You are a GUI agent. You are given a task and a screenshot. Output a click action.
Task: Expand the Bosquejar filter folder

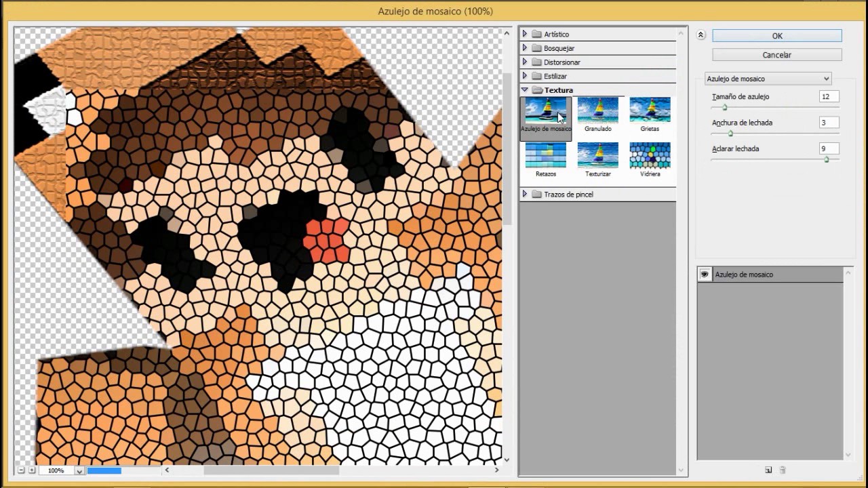(525, 48)
